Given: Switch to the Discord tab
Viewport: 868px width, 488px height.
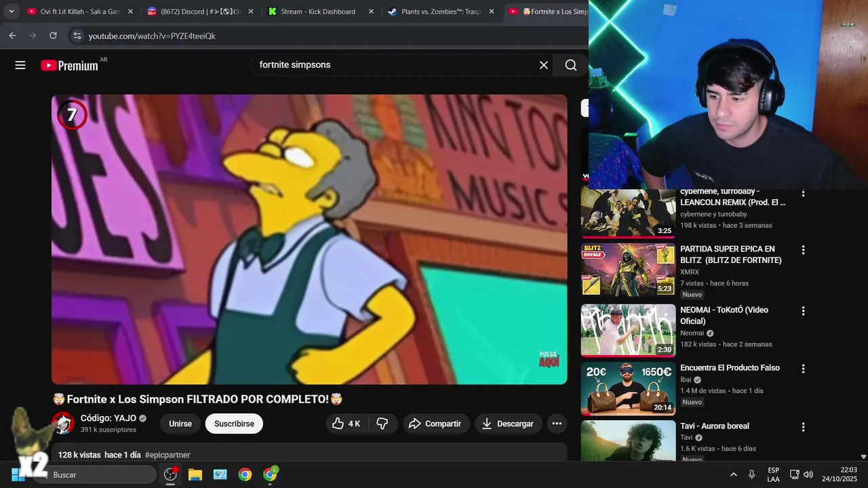Looking at the screenshot, I should pyautogui.click(x=201, y=12).
